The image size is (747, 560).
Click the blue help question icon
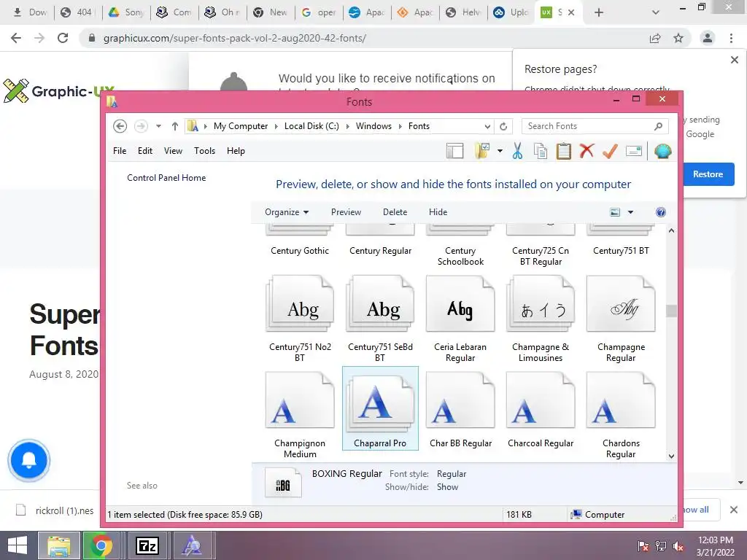click(661, 212)
